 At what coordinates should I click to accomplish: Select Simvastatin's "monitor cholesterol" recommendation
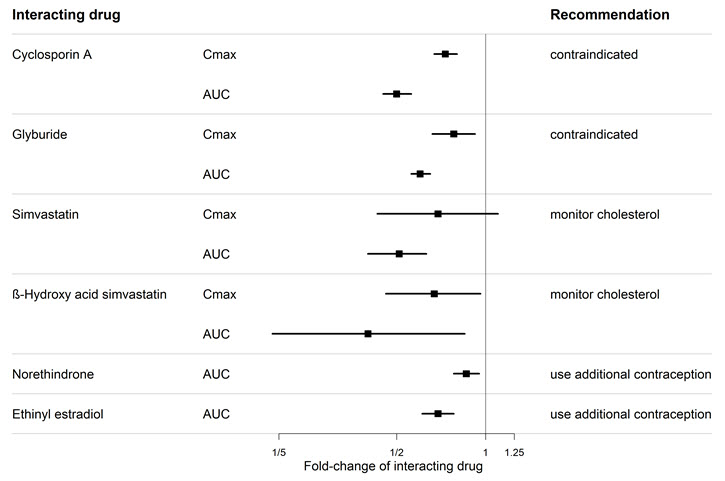(604, 214)
